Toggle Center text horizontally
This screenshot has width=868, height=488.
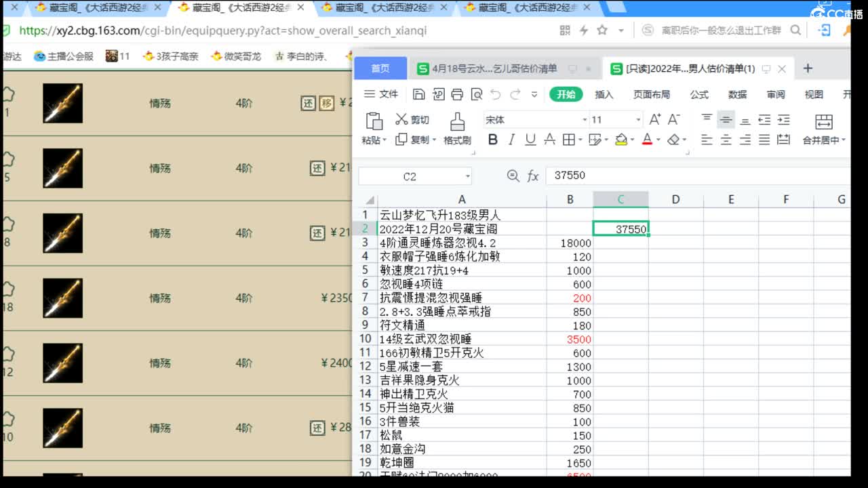(x=726, y=140)
